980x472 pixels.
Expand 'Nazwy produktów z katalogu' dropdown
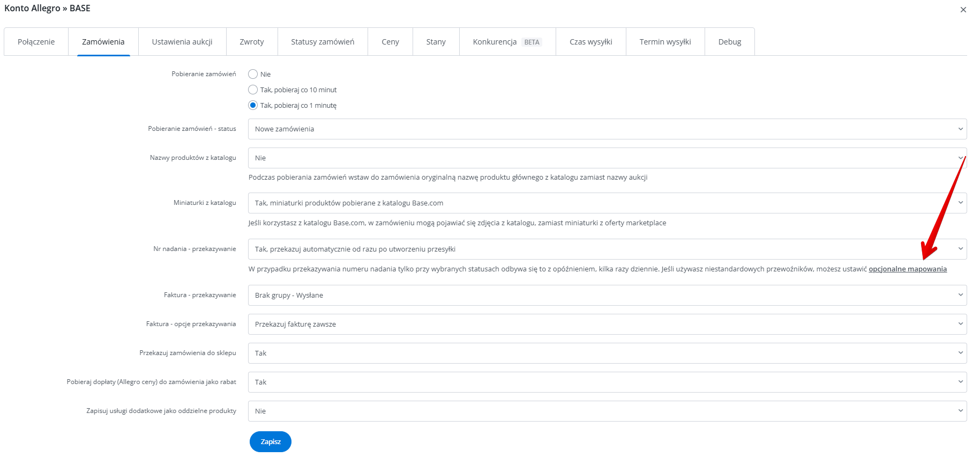click(607, 158)
